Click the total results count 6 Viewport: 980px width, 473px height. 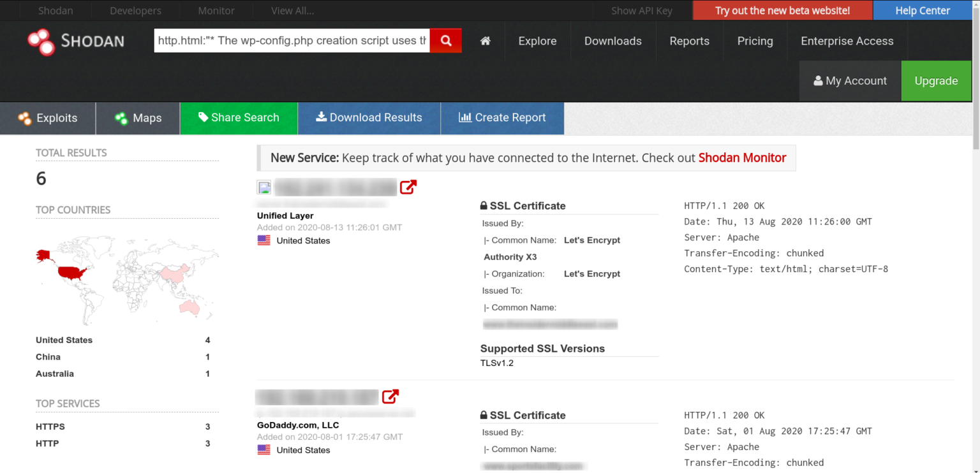(x=41, y=178)
